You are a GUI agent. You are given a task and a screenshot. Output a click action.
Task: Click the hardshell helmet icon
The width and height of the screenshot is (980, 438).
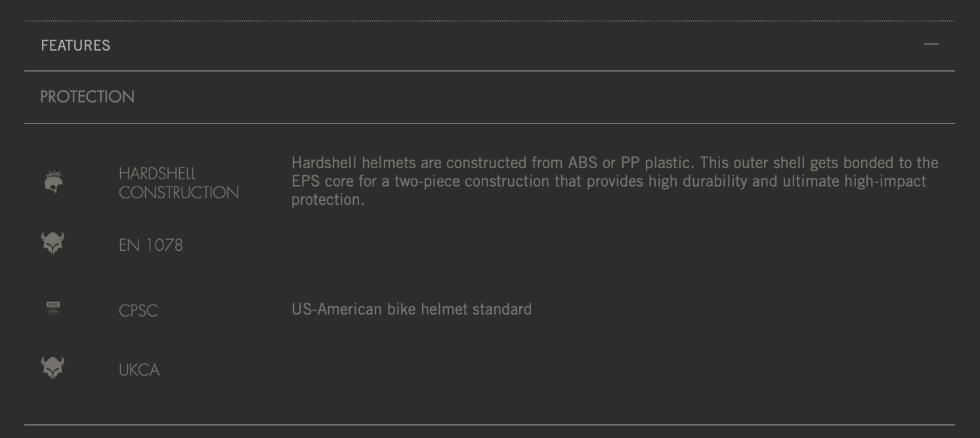click(53, 181)
